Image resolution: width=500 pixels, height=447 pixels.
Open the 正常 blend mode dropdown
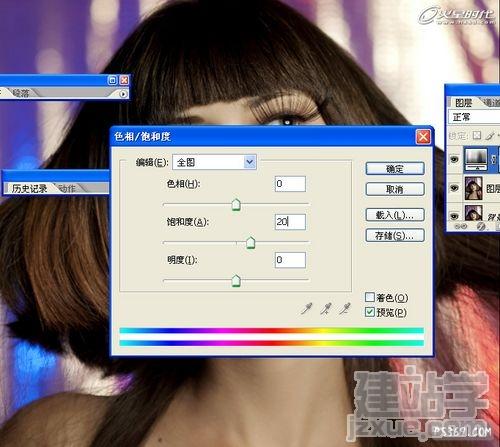point(474,117)
